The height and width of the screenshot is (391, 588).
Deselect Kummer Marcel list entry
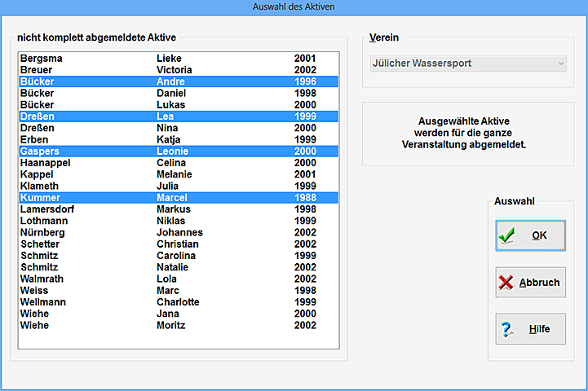pyautogui.click(x=178, y=198)
